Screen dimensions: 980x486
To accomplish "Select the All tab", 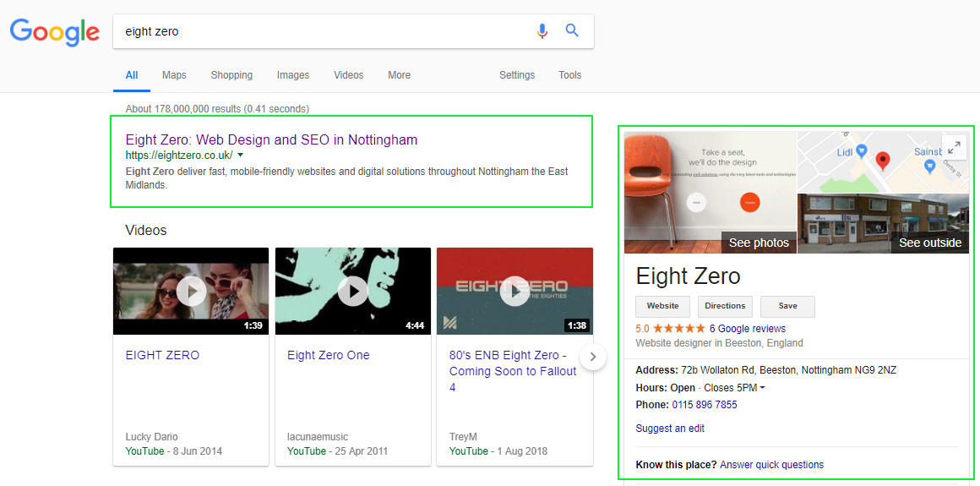I will [131, 75].
